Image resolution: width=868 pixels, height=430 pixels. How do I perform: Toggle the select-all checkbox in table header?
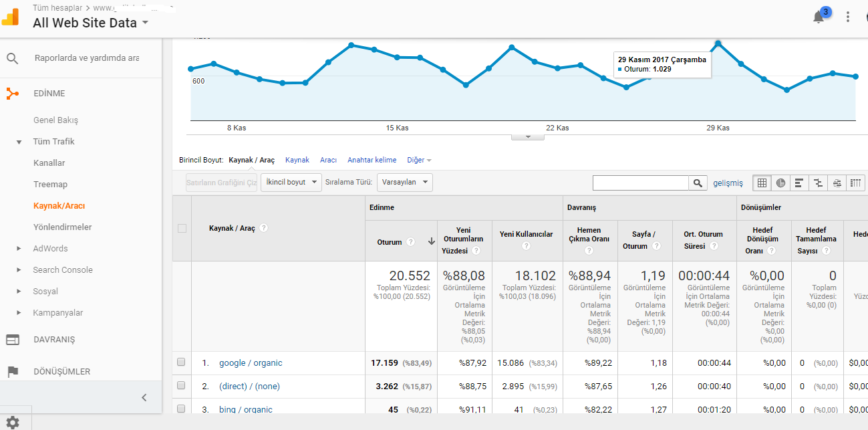[182, 228]
